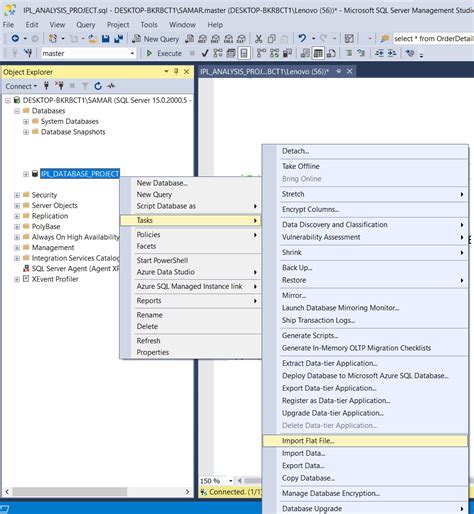Click the New Query toolbar button
Screen dimensions: 474x514
pos(156,39)
